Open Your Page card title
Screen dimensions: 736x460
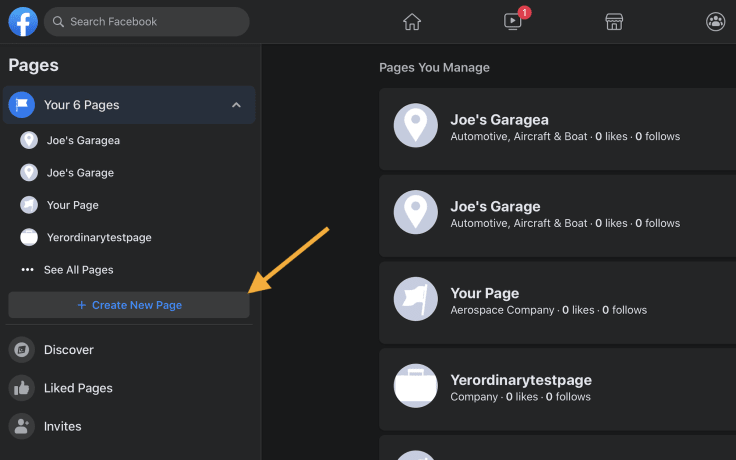click(x=484, y=293)
